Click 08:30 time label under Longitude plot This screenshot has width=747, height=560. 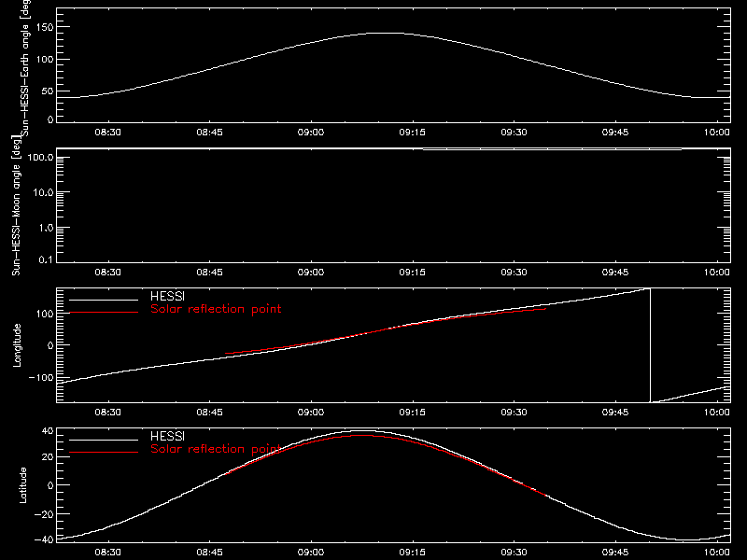(107, 413)
